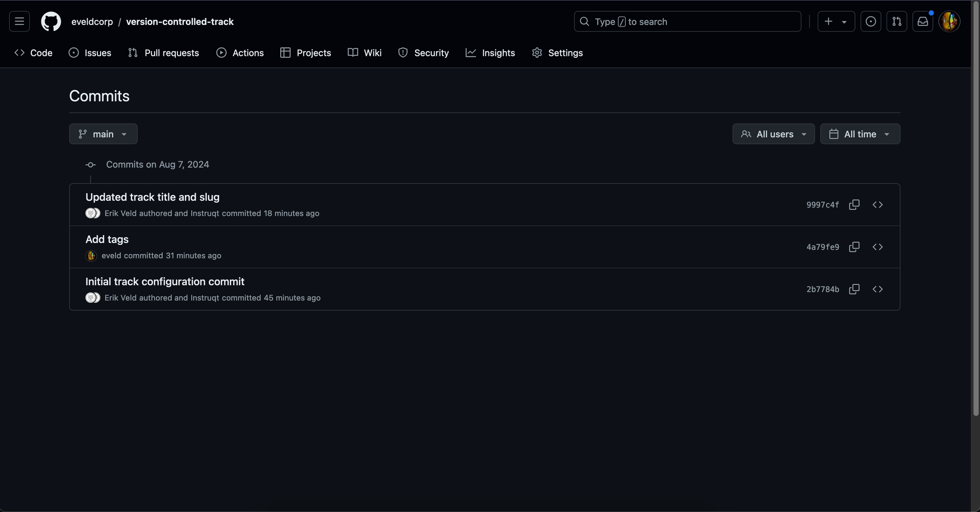The image size is (980, 512).
Task: Browse repository at commit 4a79fe9
Action: (878, 247)
